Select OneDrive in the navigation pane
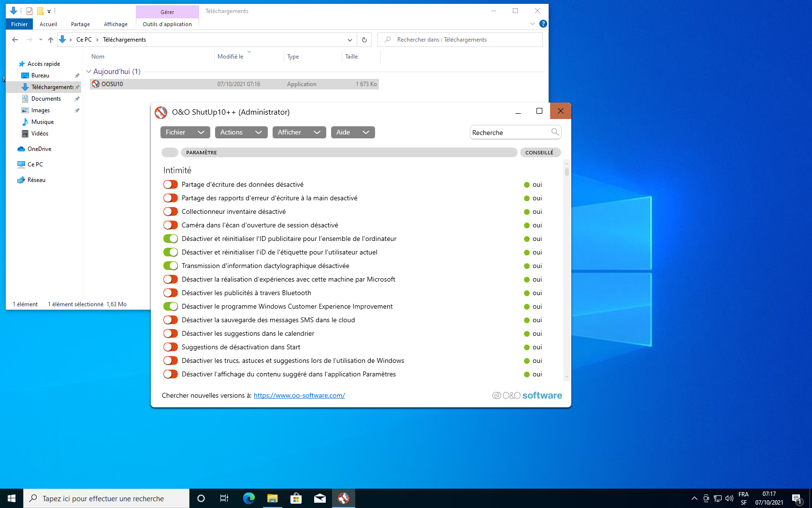Viewport: 812px width, 508px height. pyautogui.click(x=39, y=149)
